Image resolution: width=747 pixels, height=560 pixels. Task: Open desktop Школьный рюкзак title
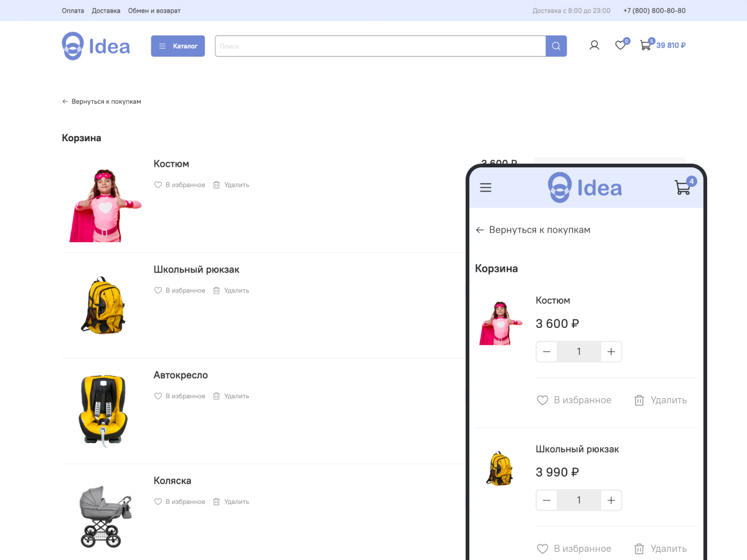[197, 269]
